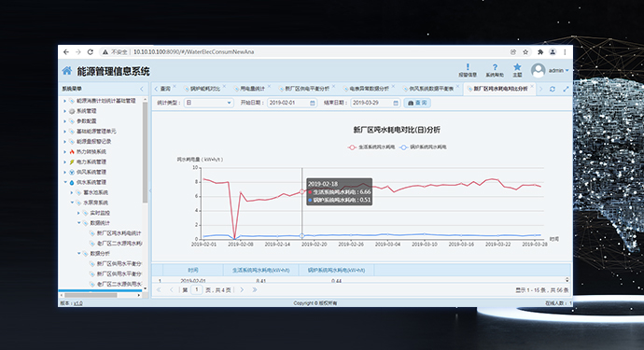Expand the 能源量报警记录 node

click(64, 142)
